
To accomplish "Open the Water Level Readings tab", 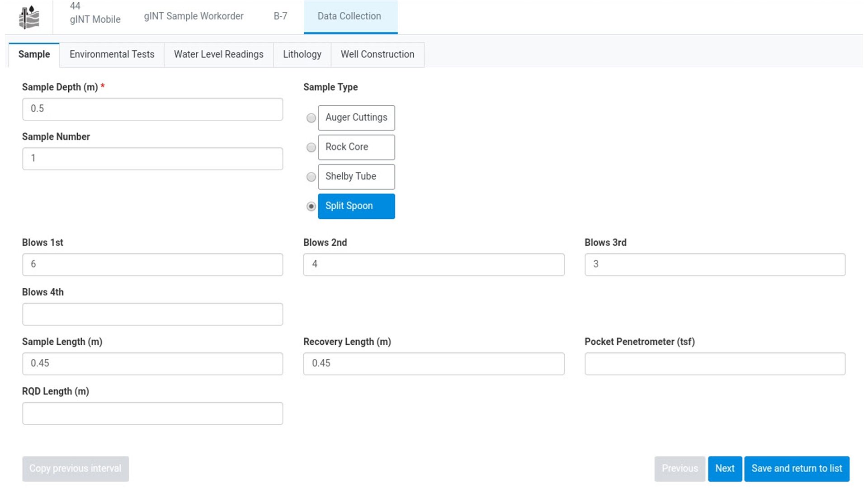I will pyautogui.click(x=218, y=55).
